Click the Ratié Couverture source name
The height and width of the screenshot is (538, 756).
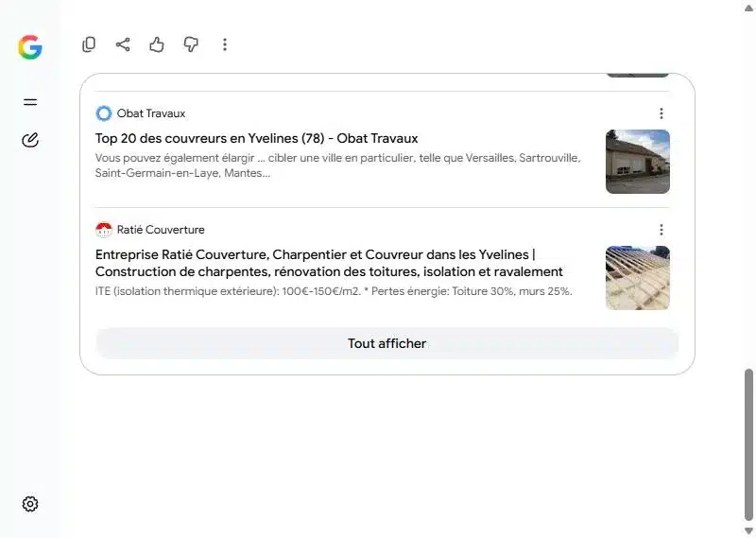(x=161, y=230)
